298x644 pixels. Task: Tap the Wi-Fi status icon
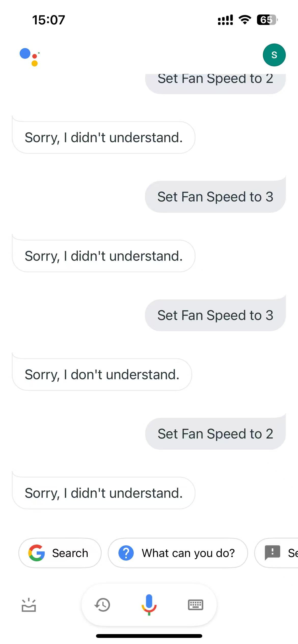pyautogui.click(x=245, y=20)
